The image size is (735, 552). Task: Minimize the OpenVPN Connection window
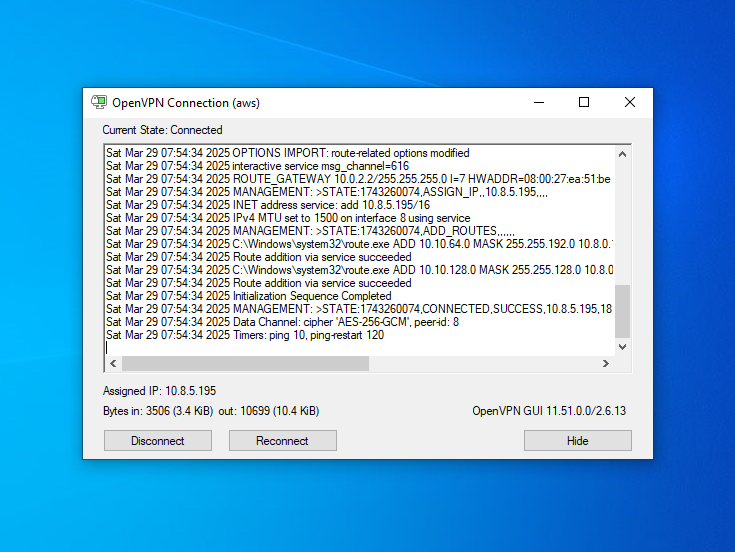(539, 102)
